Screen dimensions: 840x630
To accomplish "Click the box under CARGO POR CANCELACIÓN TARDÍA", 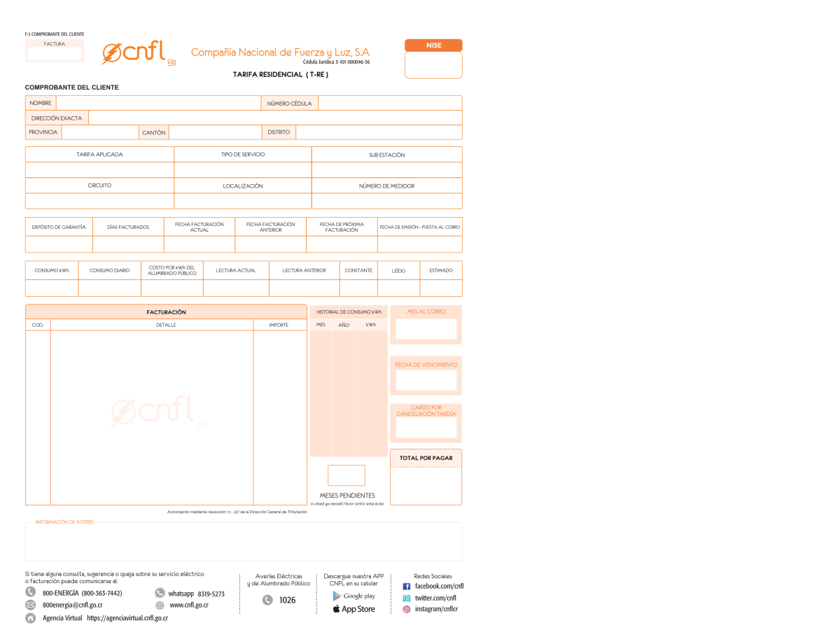I will [x=426, y=428].
